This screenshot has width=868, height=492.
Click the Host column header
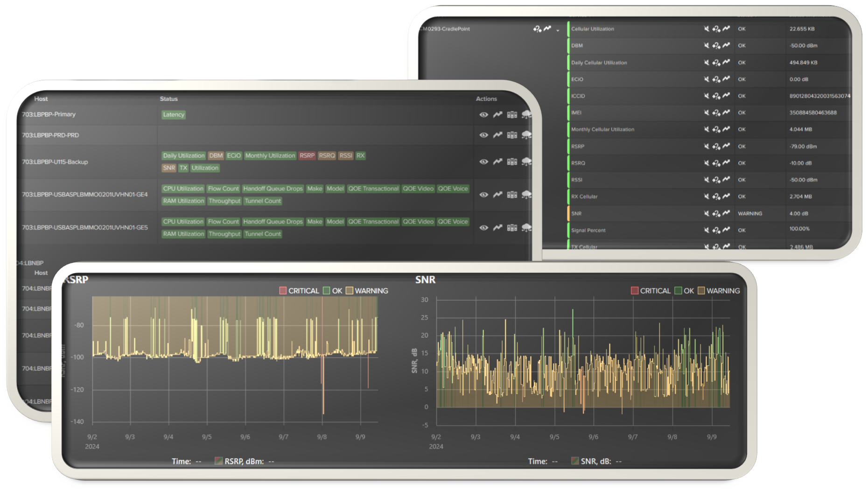pos(41,98)
